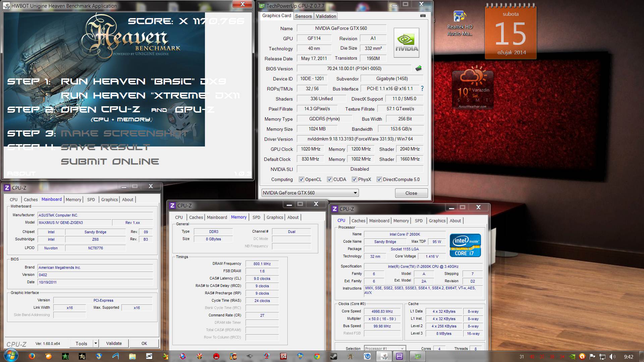Open the blue boomerang taskbar icon

pos(116,356)
